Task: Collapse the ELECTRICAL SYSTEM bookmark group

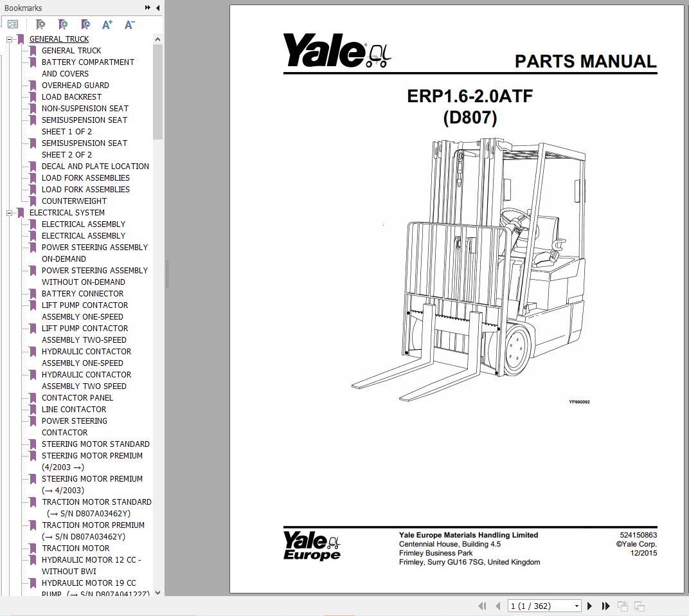Action: [9, 213]
